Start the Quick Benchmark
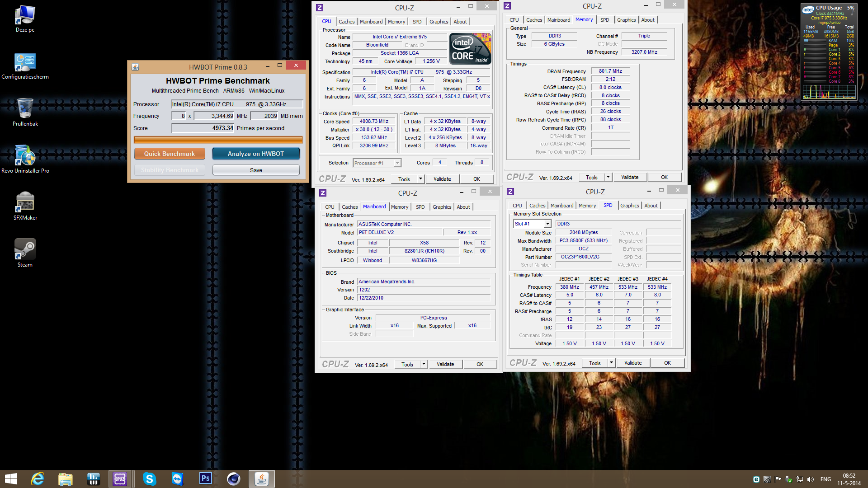The width and height of the screenshot is (868, 488). click(x=170, y=154)
